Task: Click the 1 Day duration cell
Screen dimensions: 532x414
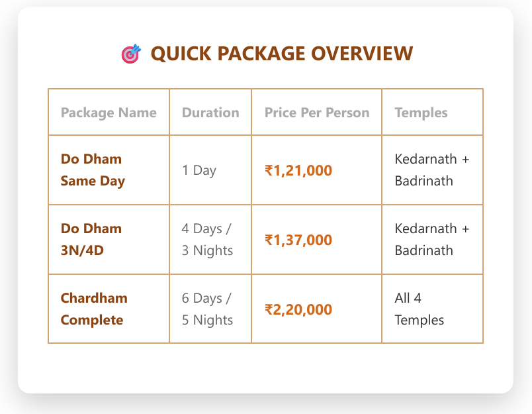Action: click(x=199, y=170)
